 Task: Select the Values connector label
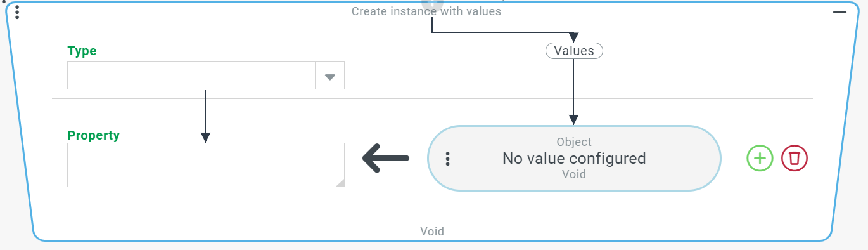(574, 51)
